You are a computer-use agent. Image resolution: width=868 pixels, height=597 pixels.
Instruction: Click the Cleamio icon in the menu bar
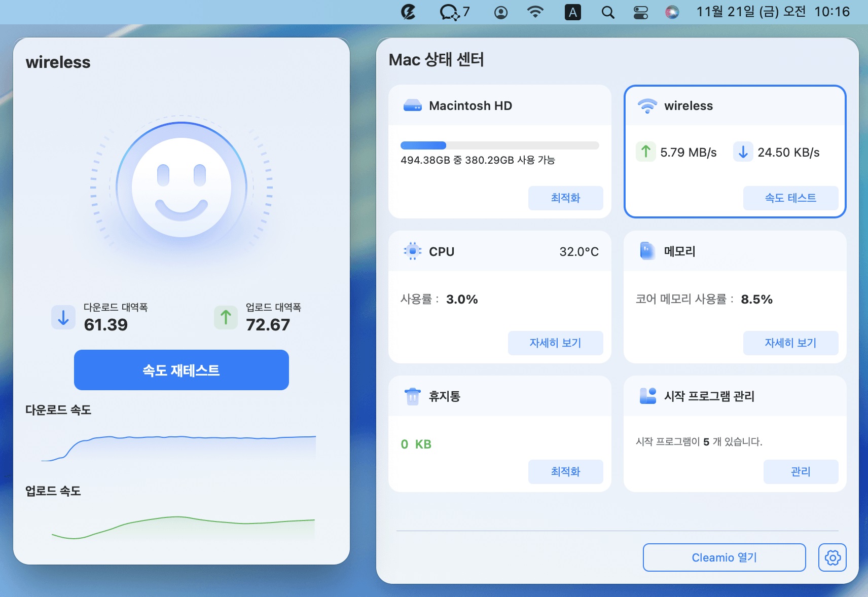pos(410,12)
